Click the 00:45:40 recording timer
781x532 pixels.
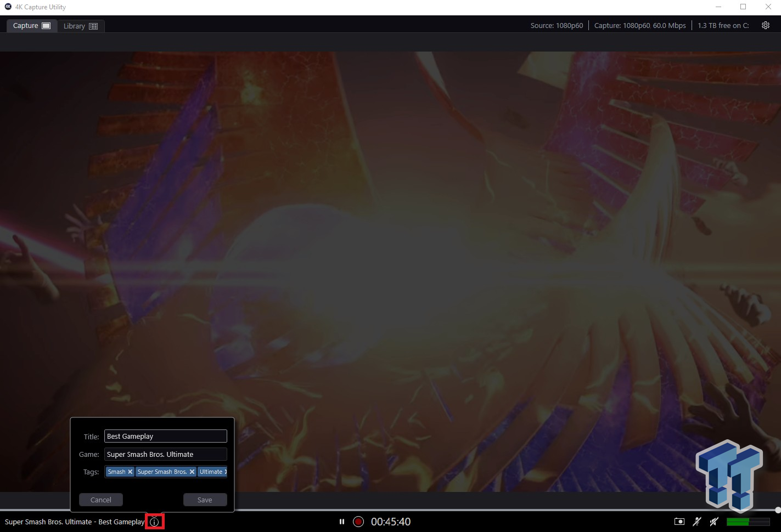(x=391, y=522)
